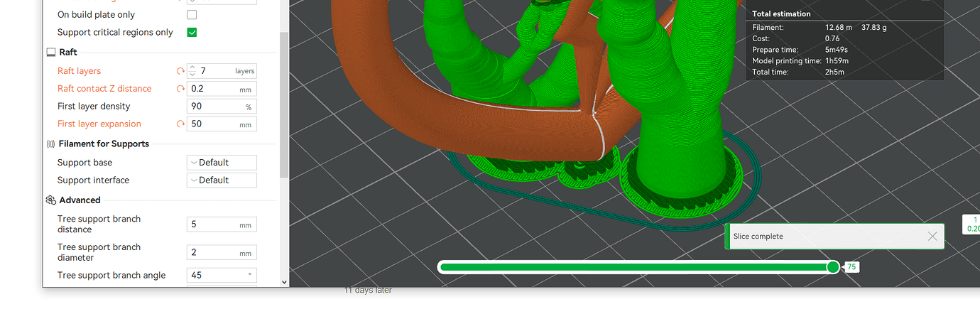Uncheck Support critical regions only checkbox
Viewport: 980px width, 314px height.
tap(192, 32)
